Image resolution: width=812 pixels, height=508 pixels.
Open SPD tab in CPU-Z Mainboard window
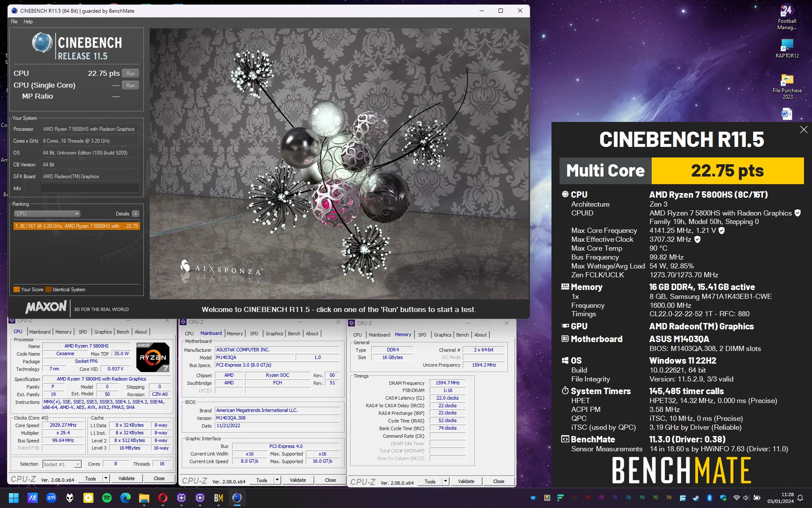coord(254,334)
